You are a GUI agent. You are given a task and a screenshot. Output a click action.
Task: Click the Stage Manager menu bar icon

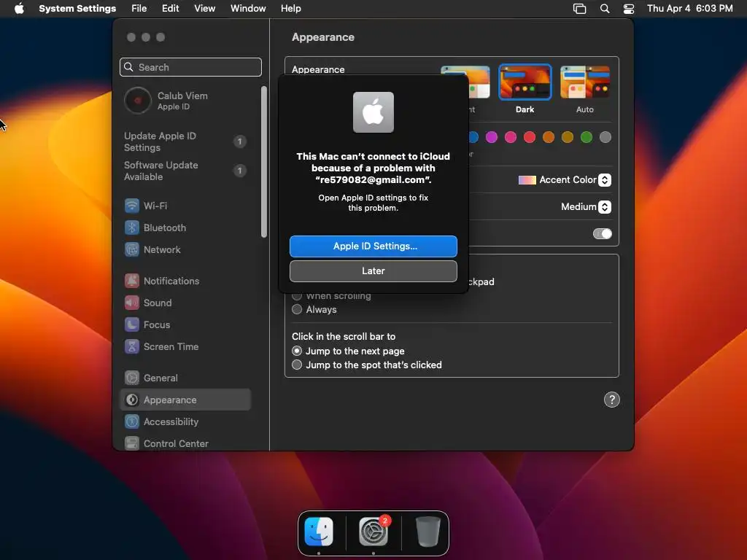pos(579,9)
